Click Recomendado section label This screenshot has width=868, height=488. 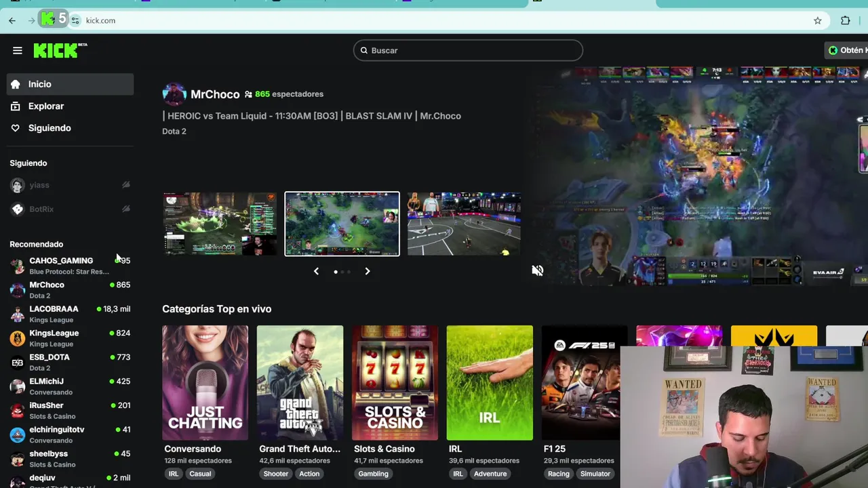pos(37,244)
